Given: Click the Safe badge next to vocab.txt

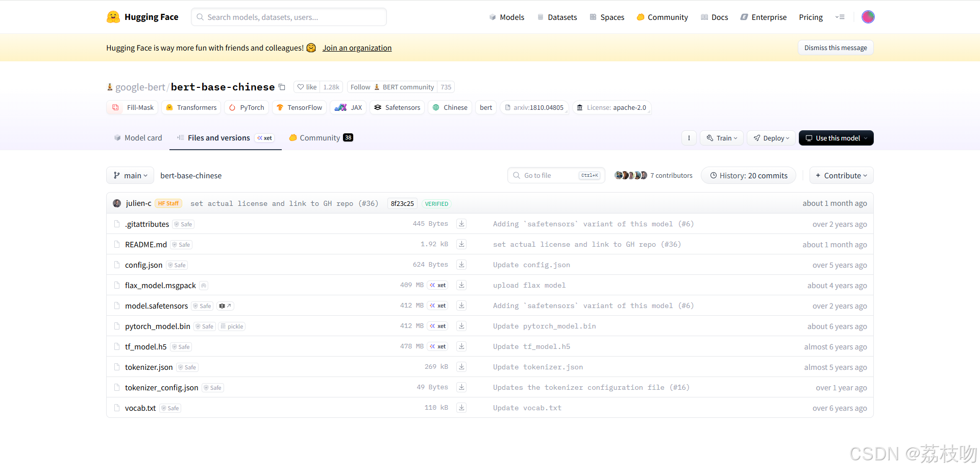Looking at the screenshot, I should (170, 408).
